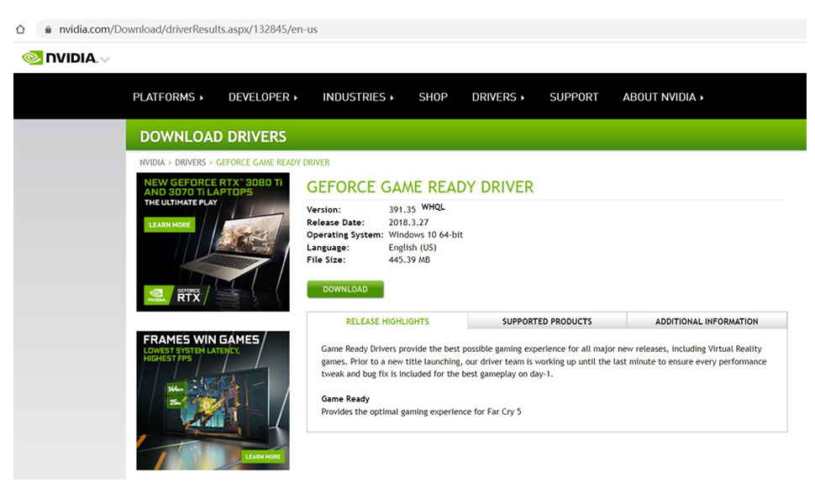
Task: Go to the SUPPORT page
Action: point(574,97)
